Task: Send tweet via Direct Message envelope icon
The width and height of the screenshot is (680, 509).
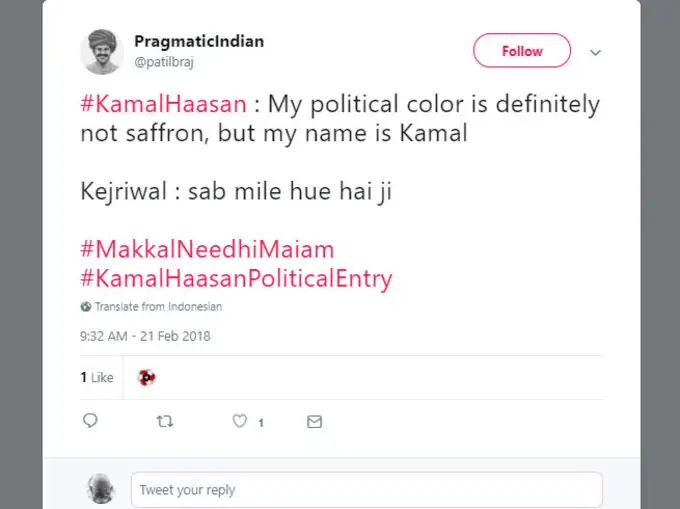Action: (x=314, y=422)
